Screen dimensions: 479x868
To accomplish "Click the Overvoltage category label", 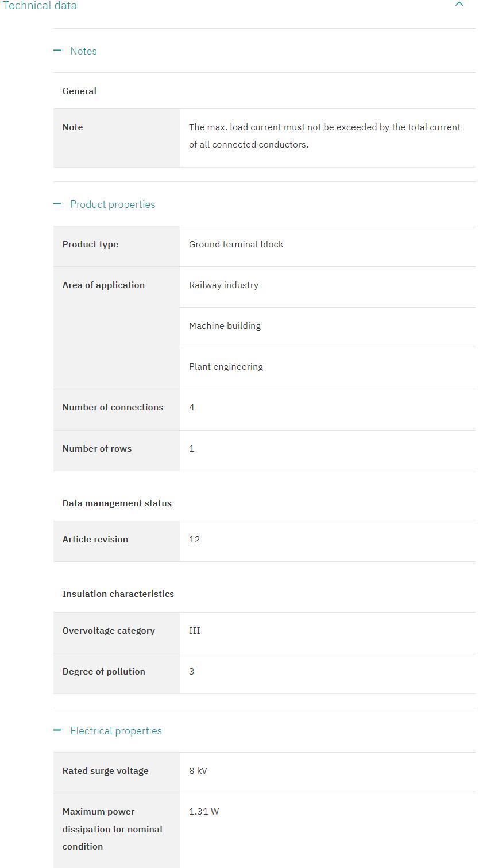I will pos(109,630).
